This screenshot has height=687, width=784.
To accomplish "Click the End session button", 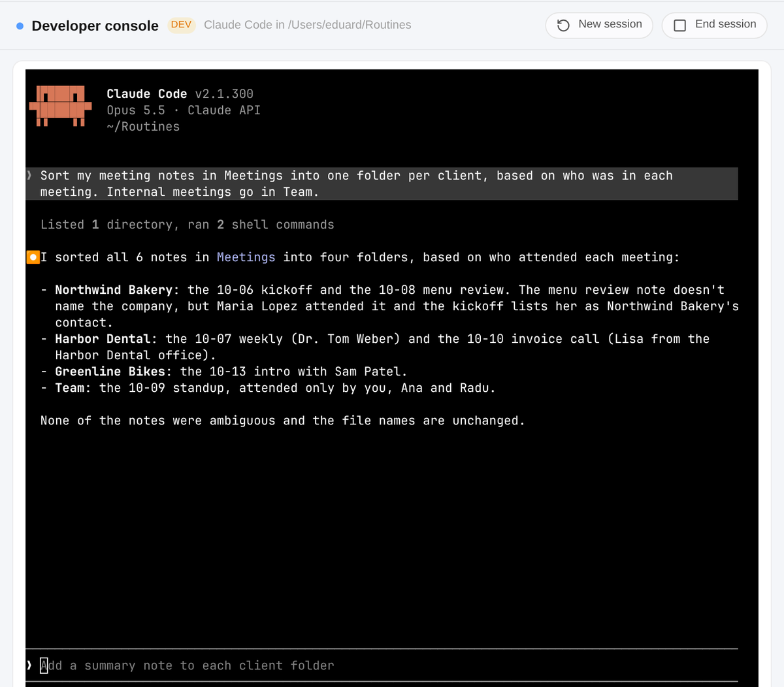I will (x=714, y=25).
